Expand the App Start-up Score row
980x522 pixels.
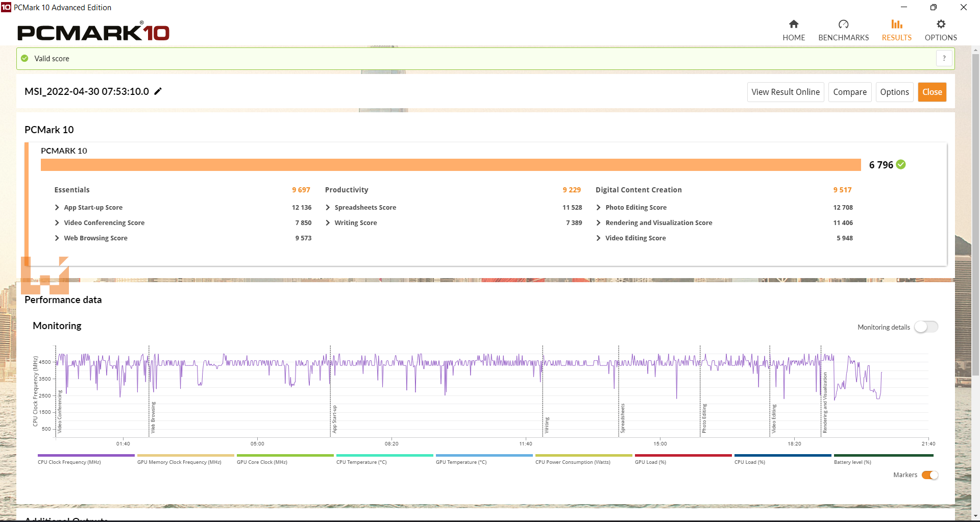pyautogui.click(x=57, y=208)
